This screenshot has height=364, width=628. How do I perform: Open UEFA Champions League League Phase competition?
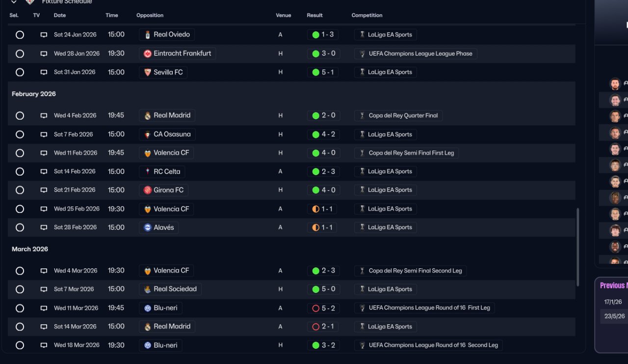pos(420,53)
